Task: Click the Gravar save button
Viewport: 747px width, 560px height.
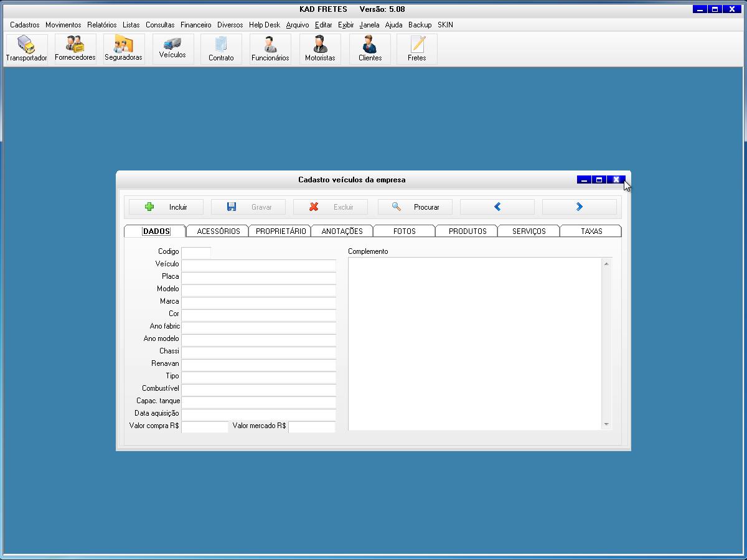Action: pos(248,207)
